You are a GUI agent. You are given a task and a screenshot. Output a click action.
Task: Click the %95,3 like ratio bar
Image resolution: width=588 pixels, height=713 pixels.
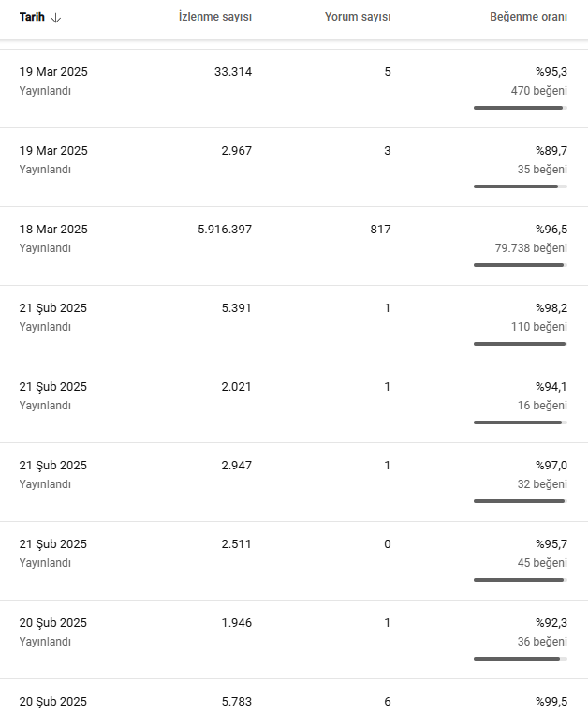pyautogui.click(x=521, y=108)
